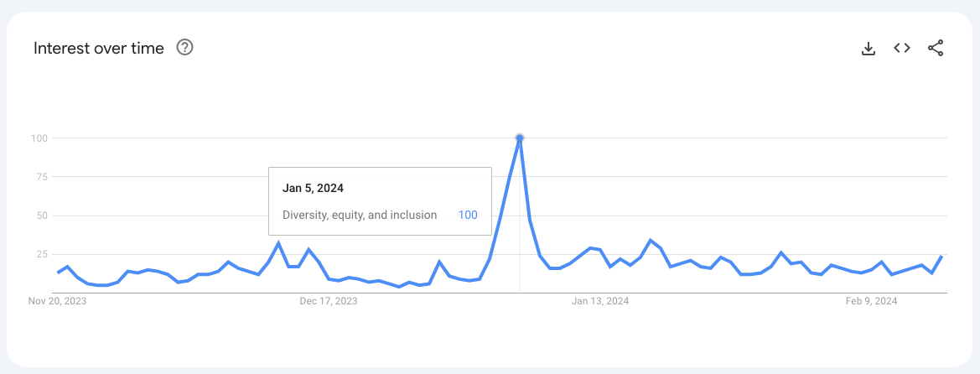Viewport: 980px width, 374px height.
Task: Click the blue 100 value in tooltip
Action: (x=468, y=216)
